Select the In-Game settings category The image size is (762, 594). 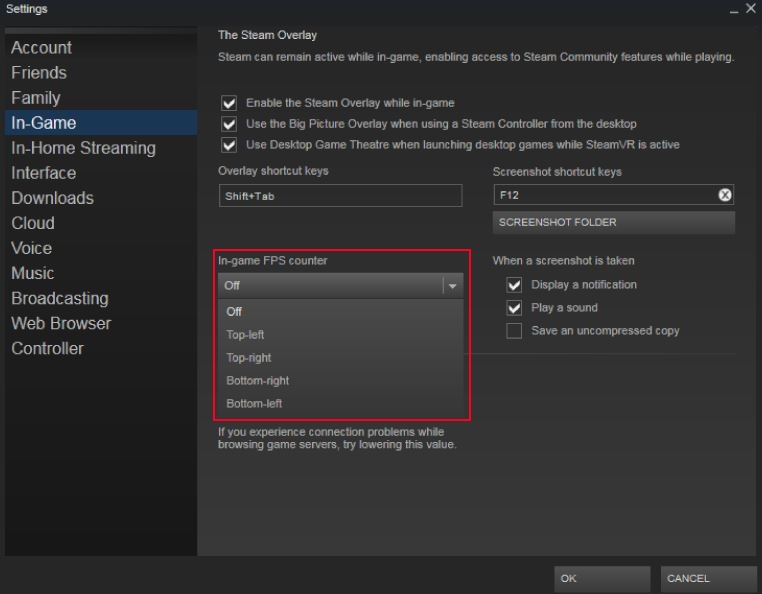(x=101, y=123)
